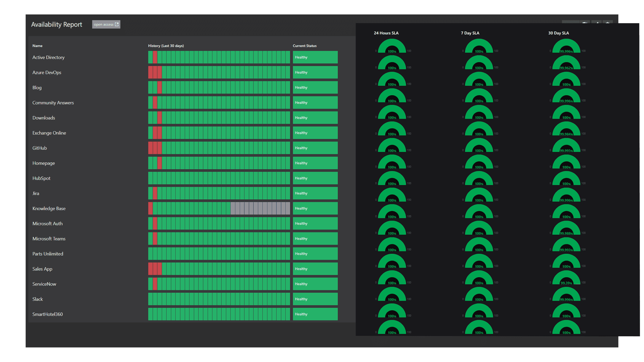Select the Microsoft Teams service name
The height and width of the screenshot is (362, 644).
click(49, 239)
